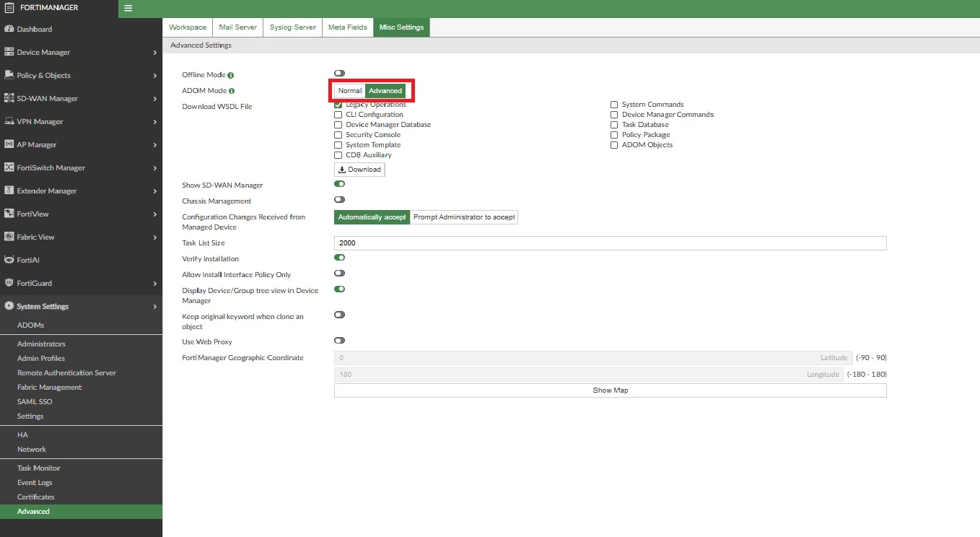Click the System Settings gear icon
This screenshot has width=980, height=537.
coord(9,306)
